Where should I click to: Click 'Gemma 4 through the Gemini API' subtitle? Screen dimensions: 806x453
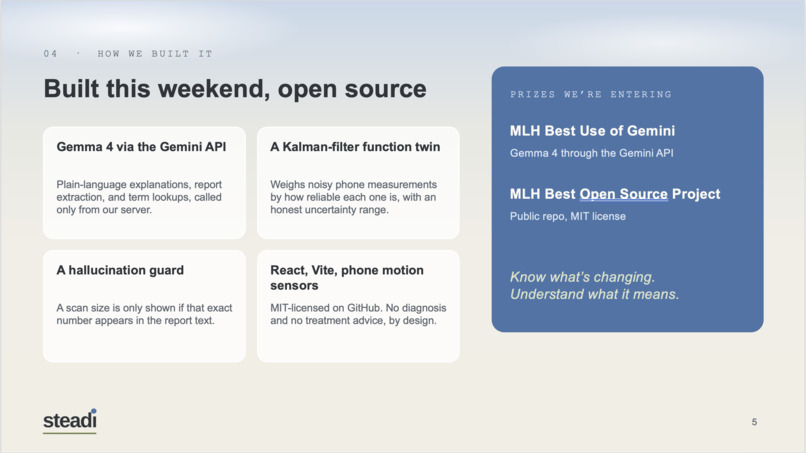[592, 153]
